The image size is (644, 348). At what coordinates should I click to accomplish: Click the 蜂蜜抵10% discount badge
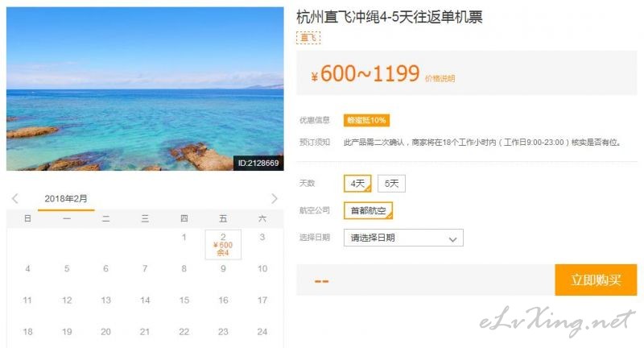[x=366, y=120]
